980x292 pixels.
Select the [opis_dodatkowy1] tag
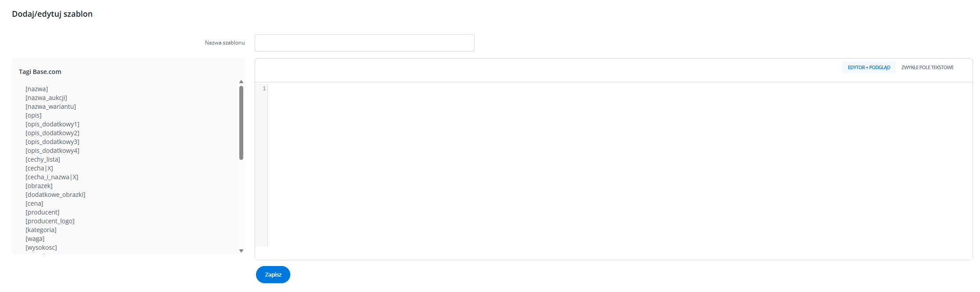tap(52, 124)
